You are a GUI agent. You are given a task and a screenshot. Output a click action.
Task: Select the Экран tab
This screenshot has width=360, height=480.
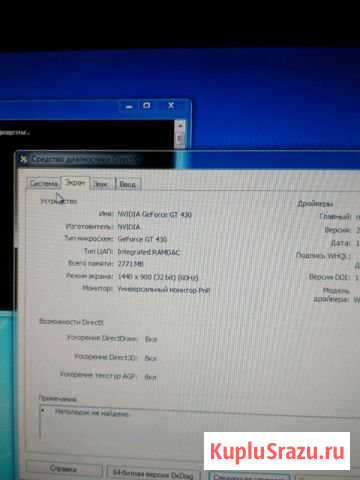tap(75, 183)
